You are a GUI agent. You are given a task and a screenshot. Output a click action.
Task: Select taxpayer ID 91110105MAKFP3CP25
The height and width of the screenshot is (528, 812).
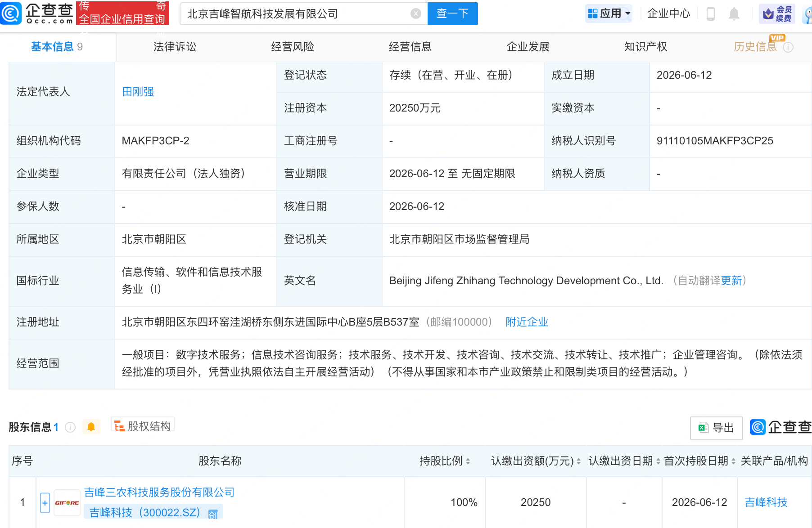click(715, 141)
